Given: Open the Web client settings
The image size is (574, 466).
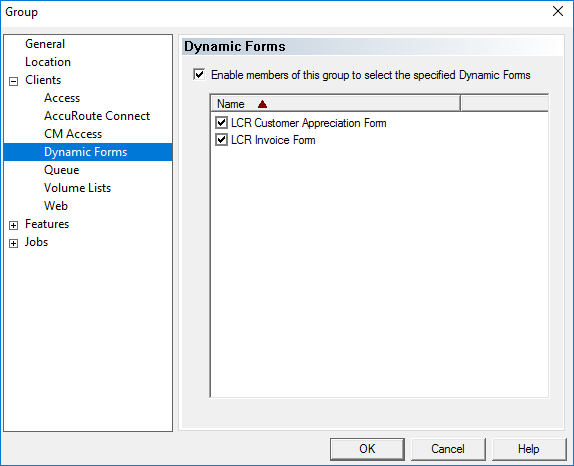Looking at the screenshot, I should 56,206.
